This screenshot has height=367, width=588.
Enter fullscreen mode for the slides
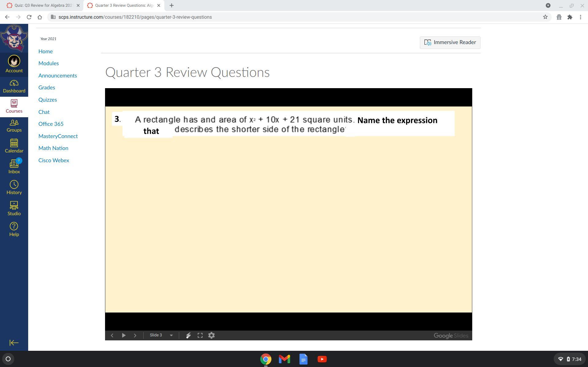tap(200, 335)
